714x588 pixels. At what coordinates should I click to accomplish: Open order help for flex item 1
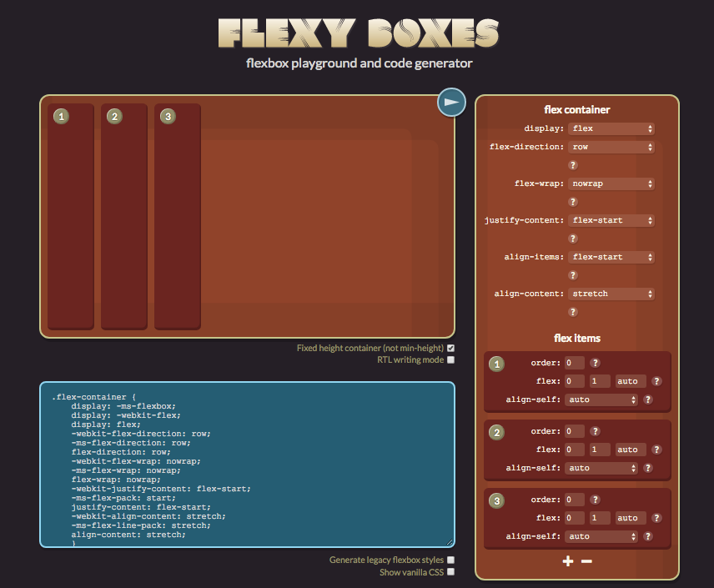click(x=595, y=363)
